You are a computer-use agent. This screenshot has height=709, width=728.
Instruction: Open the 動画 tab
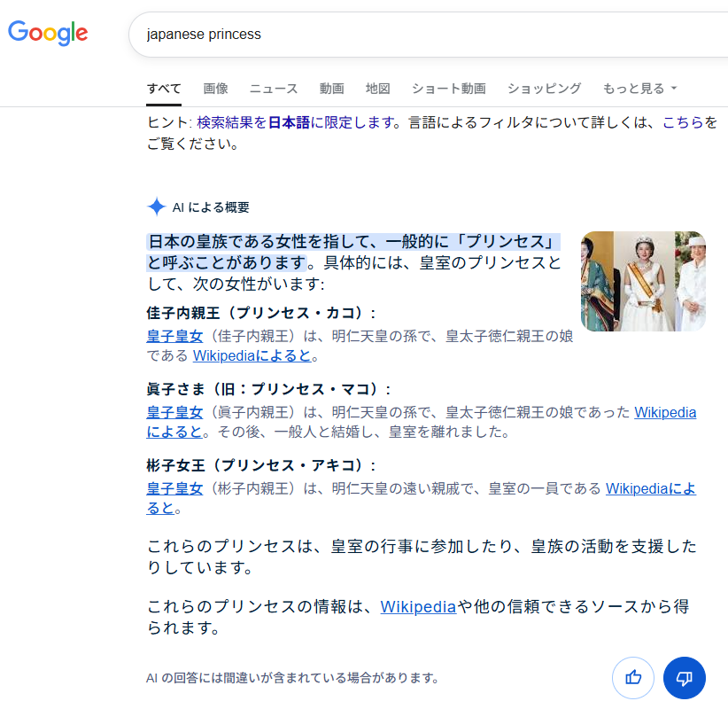point(331,89)
